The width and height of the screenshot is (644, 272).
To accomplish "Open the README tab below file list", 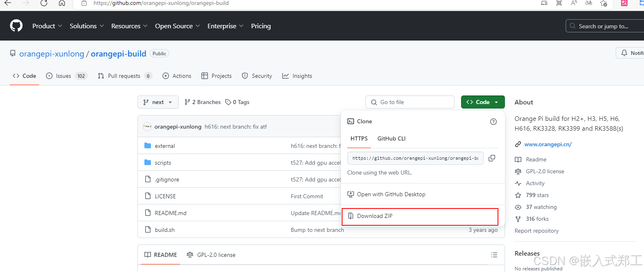I will coord(161,255).
